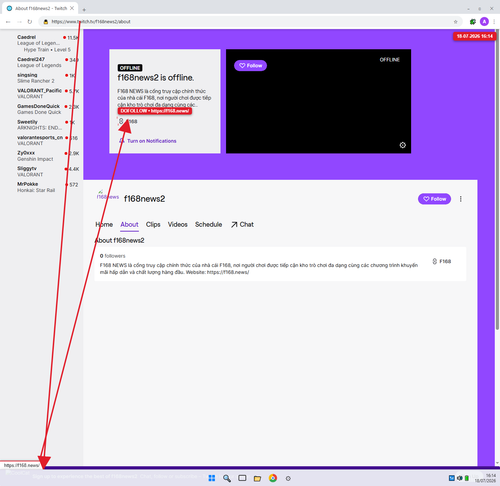Click the address bar URL field
500x486 pixels.
[250, 22]
